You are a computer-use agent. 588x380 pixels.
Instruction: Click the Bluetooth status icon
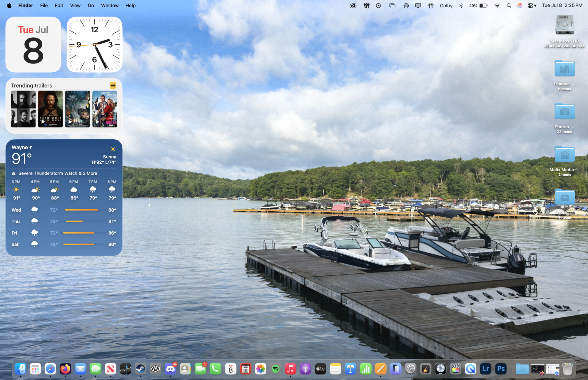(x=461, y=6)
